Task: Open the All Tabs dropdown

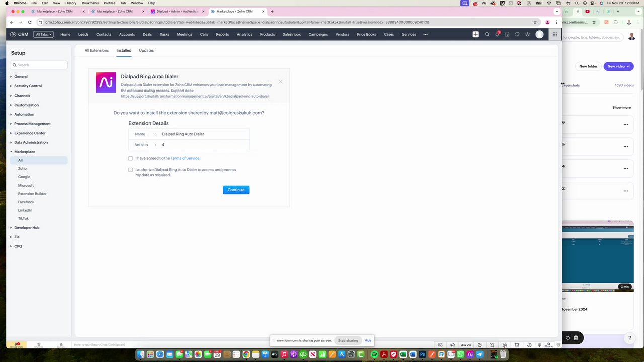Action: [x=43, y=34]
